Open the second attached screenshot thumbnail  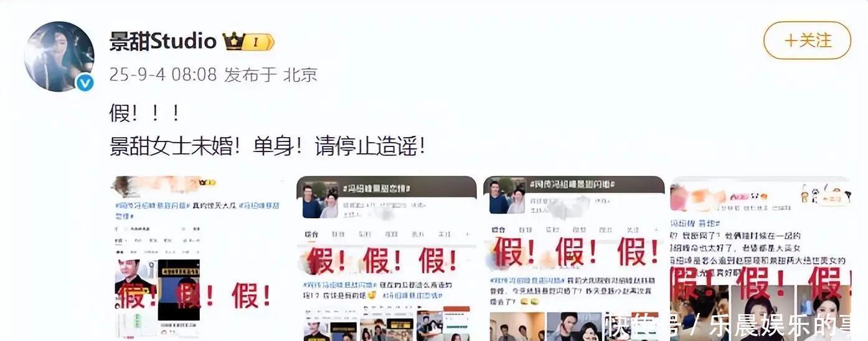tap(386, 258)
